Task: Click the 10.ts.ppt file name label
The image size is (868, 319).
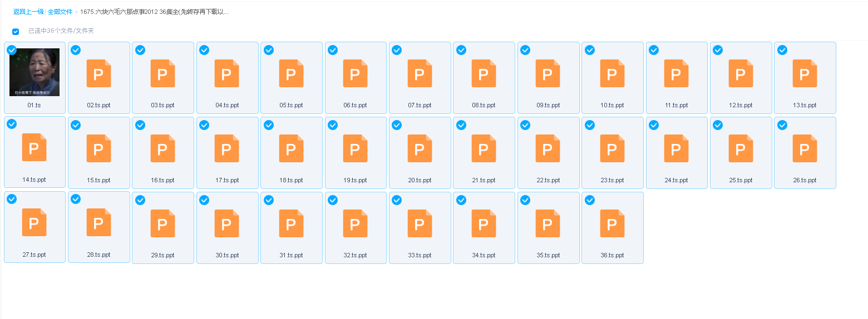Action: click(x=612, y=105)
